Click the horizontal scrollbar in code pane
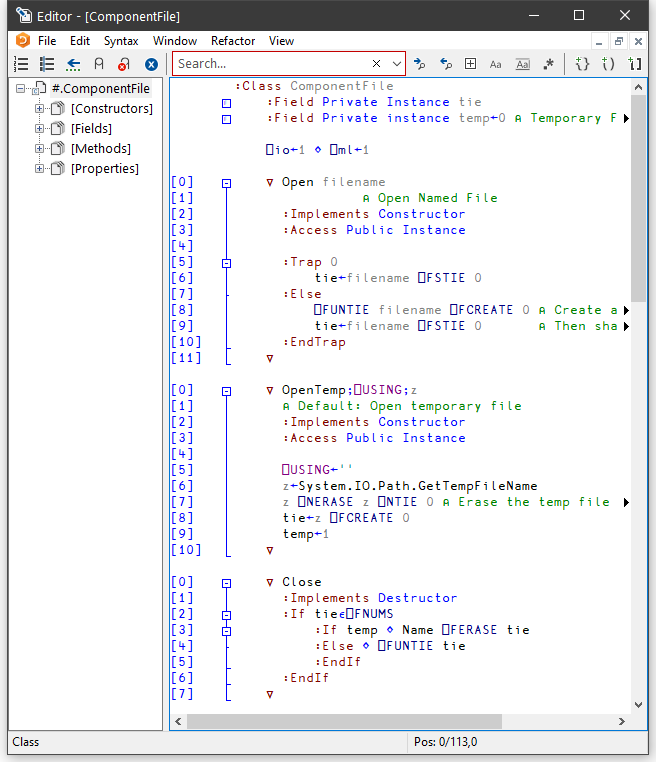 (400, 721)
